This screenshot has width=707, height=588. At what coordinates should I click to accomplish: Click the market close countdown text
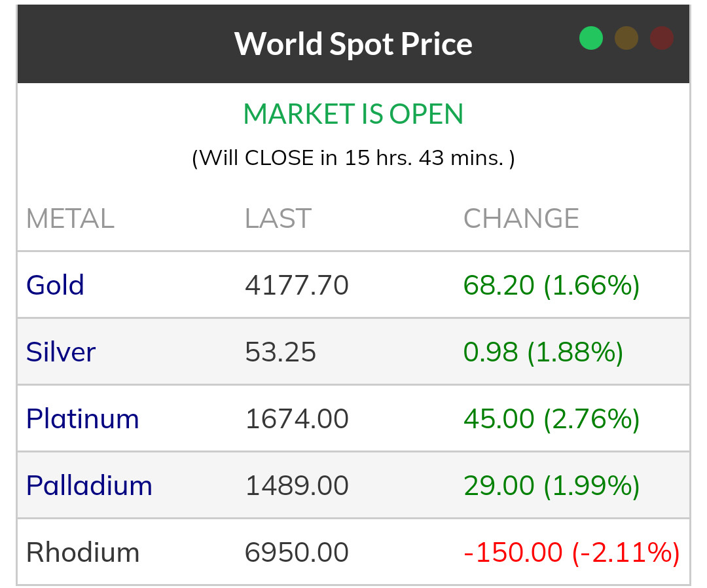pyautogui.click(x=353, y=158)
